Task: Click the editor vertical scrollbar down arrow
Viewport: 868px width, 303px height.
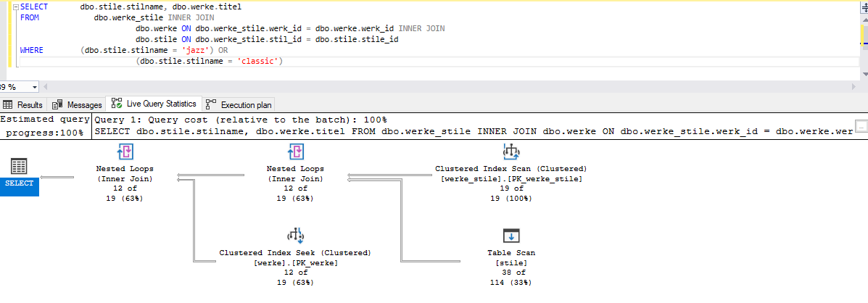Action: (863, 73)
